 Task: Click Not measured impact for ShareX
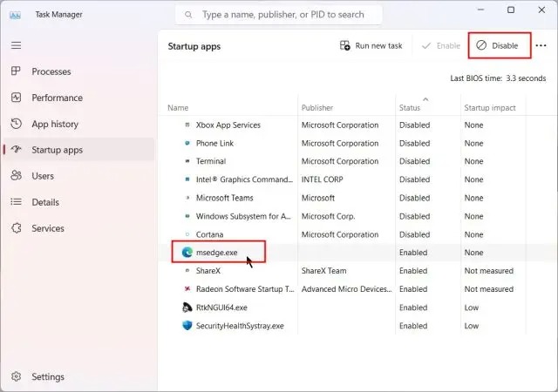pos(488,271)
